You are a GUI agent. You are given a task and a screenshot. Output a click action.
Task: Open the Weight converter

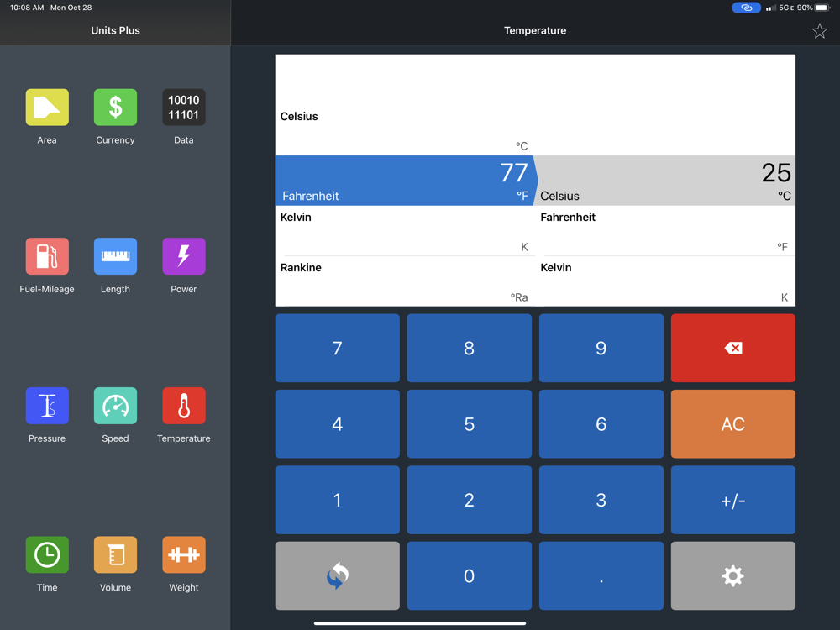[184, 554]
